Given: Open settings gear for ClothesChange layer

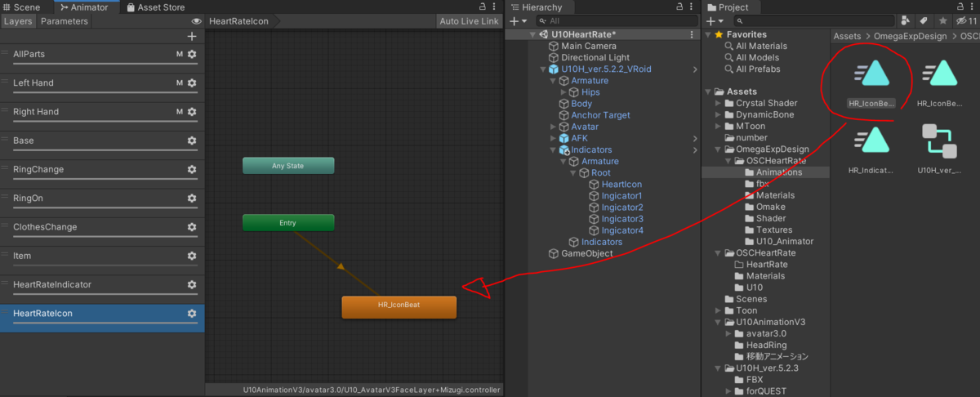Looking at the screenshot, I should 192,227.
